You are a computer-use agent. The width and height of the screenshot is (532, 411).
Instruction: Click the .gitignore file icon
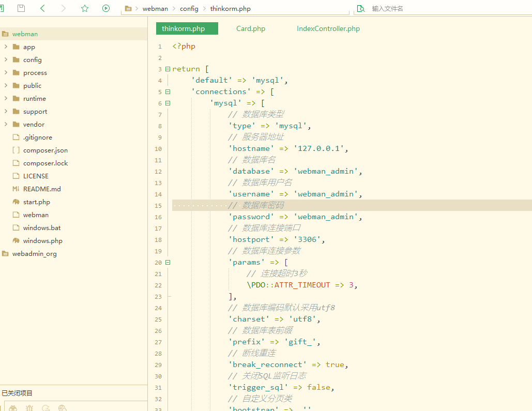point(16,137)
